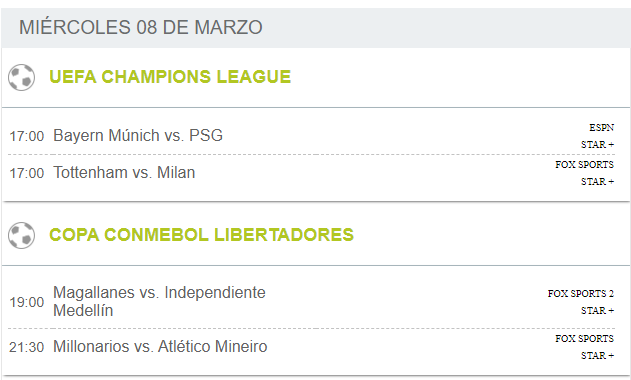Click the soccer ball icon beside Copa Conmebol Libertadores
Image resolution: width=631 pixels, height=380 pixels.
click(x=21, y=235)
